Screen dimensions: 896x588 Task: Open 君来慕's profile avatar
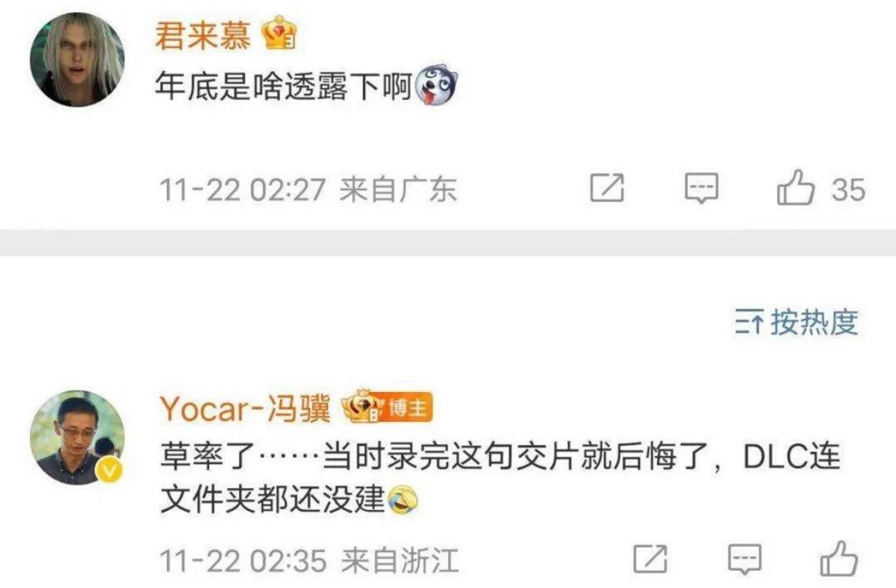click(x=77, y=59)
